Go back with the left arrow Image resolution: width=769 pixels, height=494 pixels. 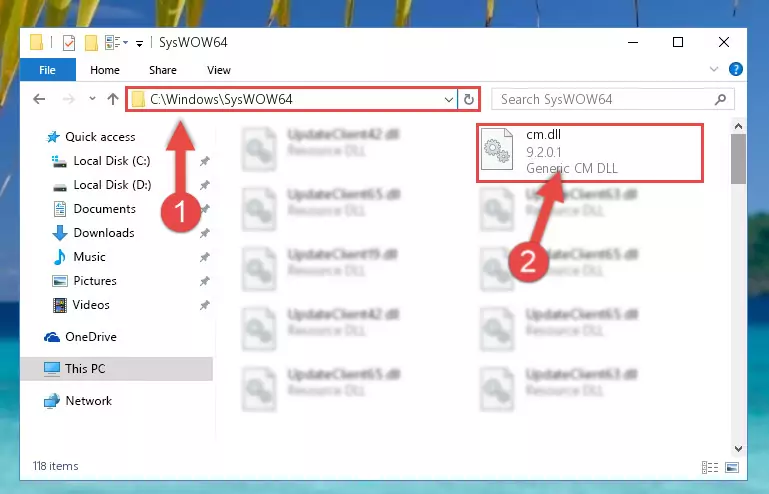(39, 99)
